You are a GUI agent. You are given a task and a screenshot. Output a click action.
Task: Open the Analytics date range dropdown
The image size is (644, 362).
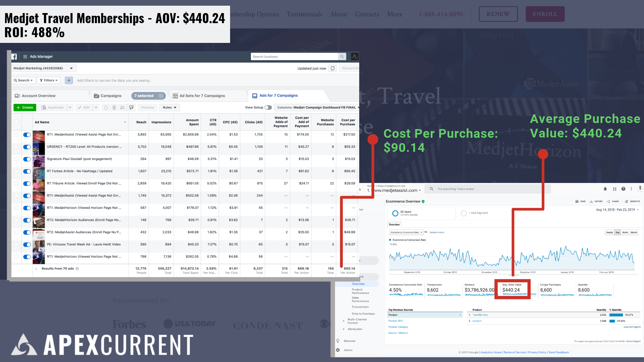(617, 210)
